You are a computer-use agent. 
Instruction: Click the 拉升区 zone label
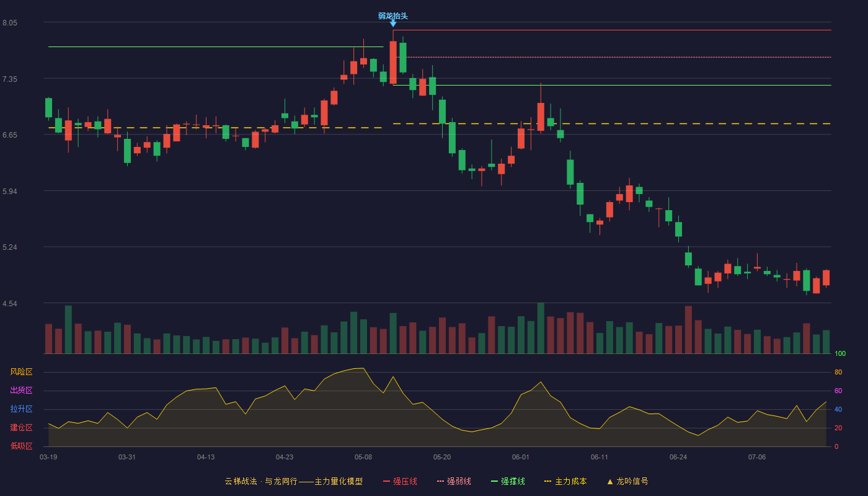coord(21,409)
